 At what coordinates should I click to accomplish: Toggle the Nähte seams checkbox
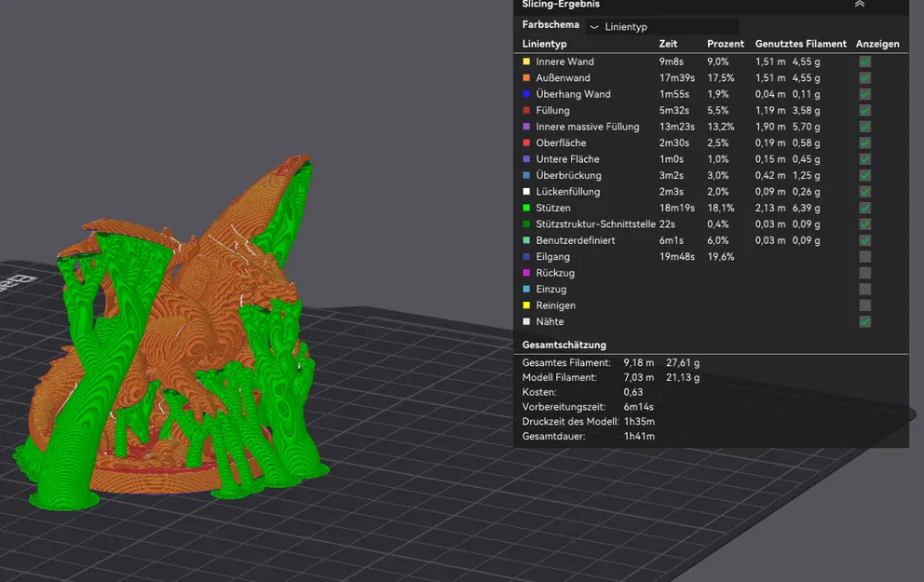click(864, 321)
